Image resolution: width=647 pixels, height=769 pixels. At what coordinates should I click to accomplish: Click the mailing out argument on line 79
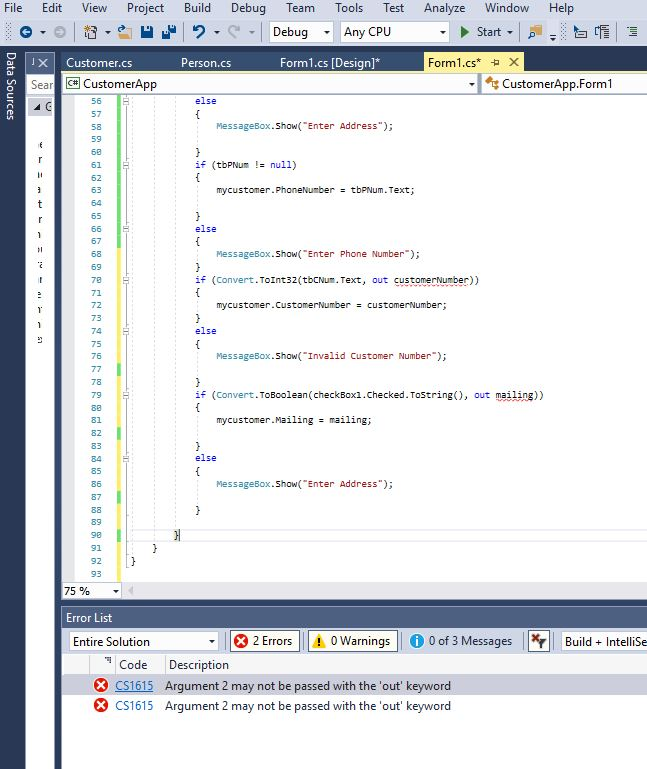coord(514,395)
